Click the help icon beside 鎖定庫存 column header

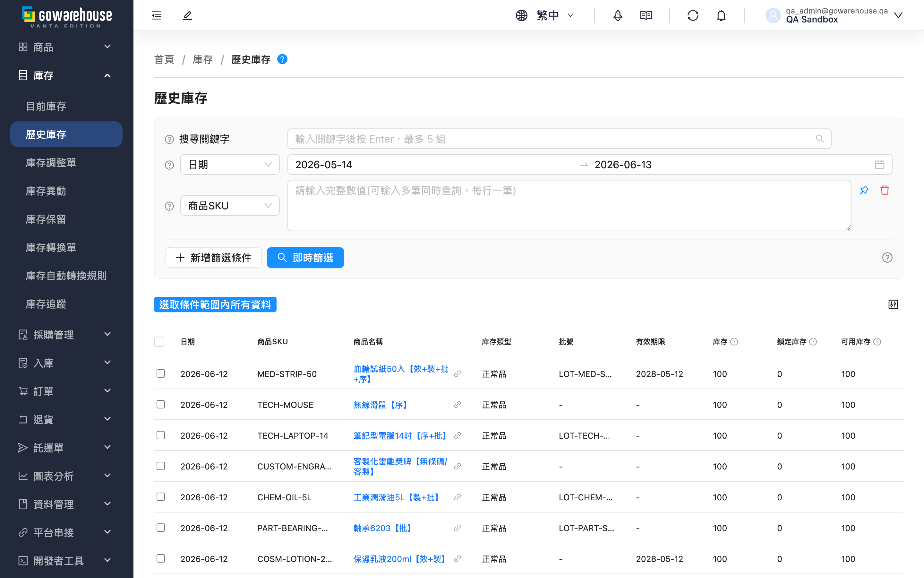click(813, 342)
